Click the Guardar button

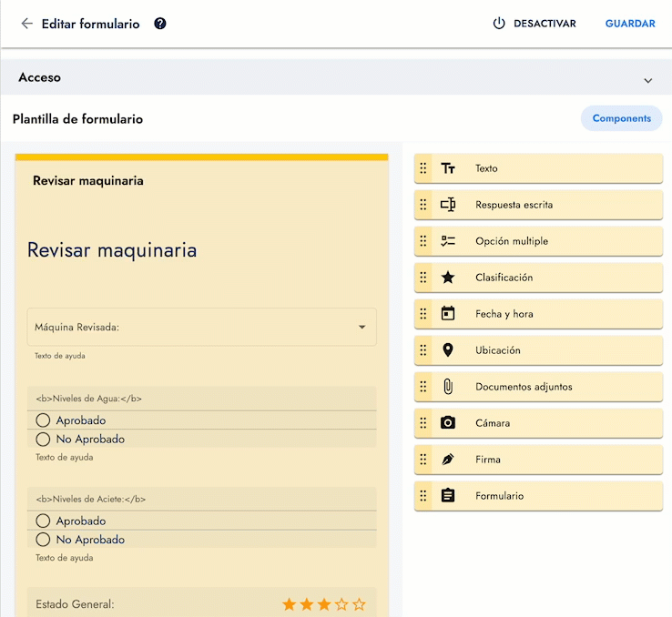[x=630, y=24]
